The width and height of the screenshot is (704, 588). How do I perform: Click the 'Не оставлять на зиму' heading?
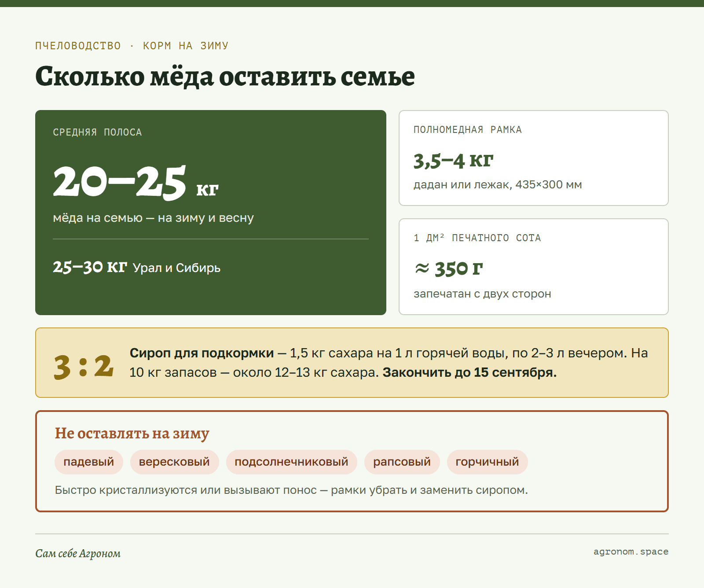(132, 434)
